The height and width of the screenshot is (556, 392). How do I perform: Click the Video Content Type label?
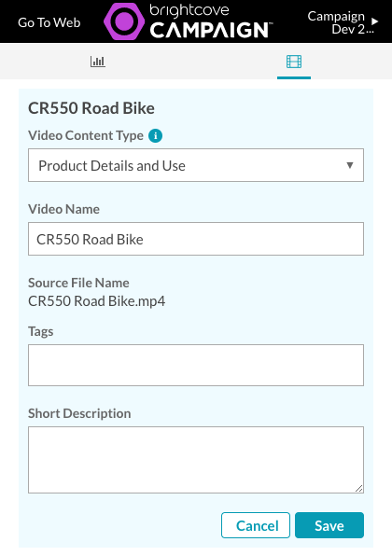click(x=86, y=135)
